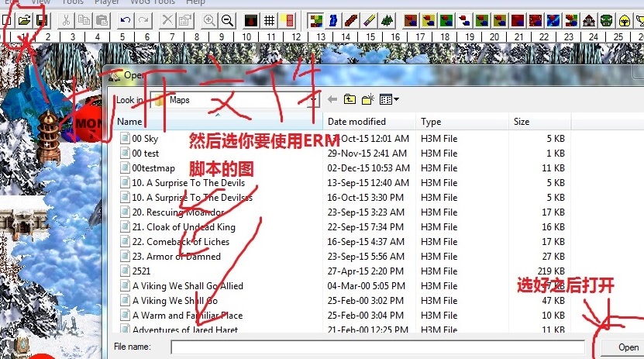Open the View Menu layout dropdown

(x=389, y=99)
